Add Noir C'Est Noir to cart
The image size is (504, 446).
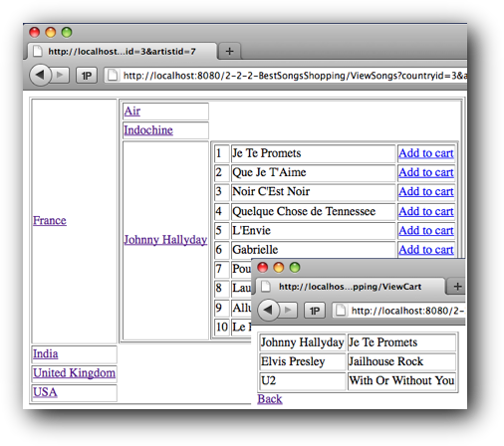click(426, 191)
